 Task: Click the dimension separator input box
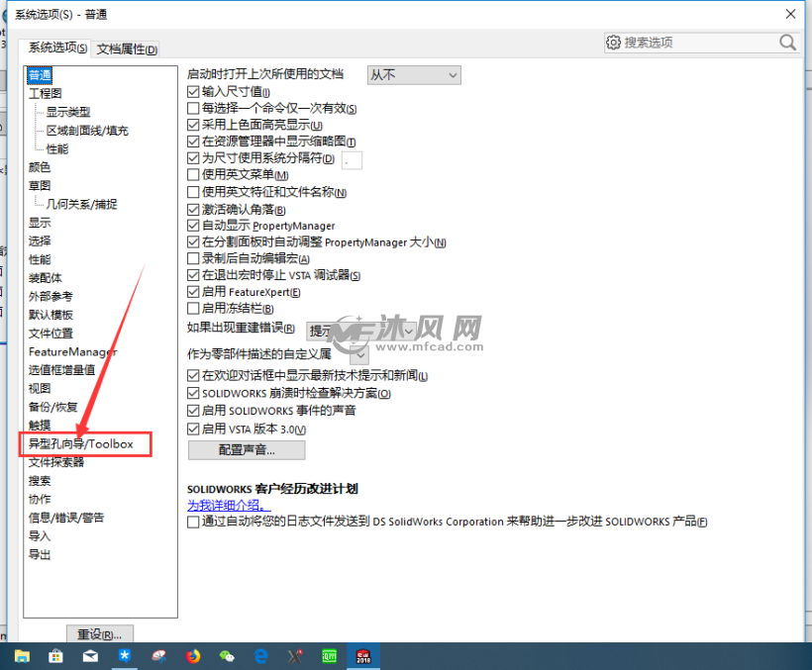(353, 160)
